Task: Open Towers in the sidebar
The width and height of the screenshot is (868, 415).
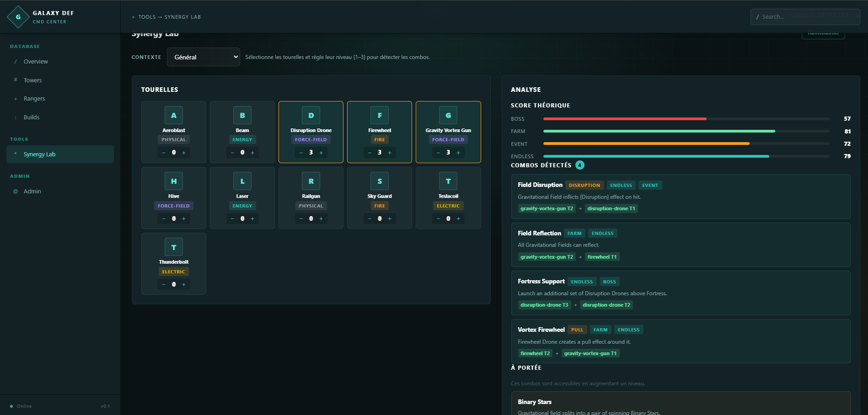Action: (60, 80)
